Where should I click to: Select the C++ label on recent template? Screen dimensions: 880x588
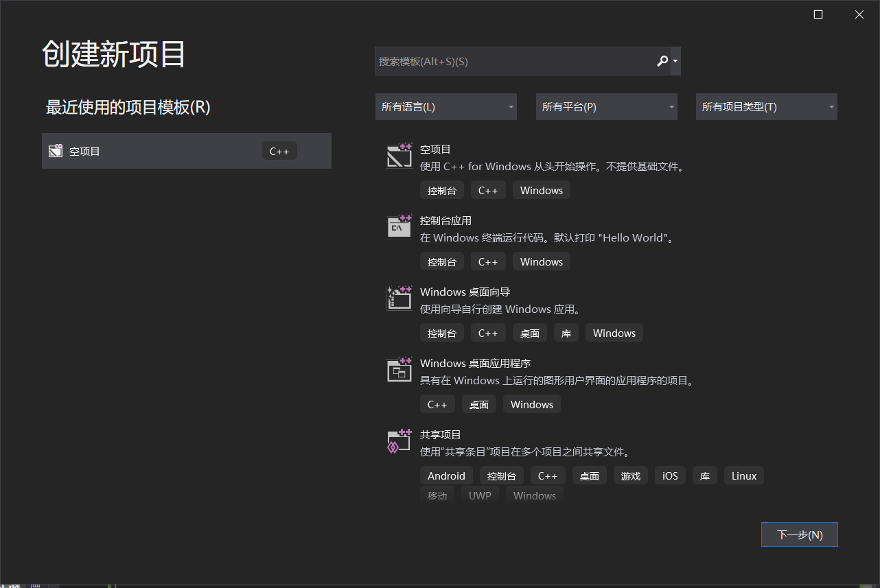point(279,150)
